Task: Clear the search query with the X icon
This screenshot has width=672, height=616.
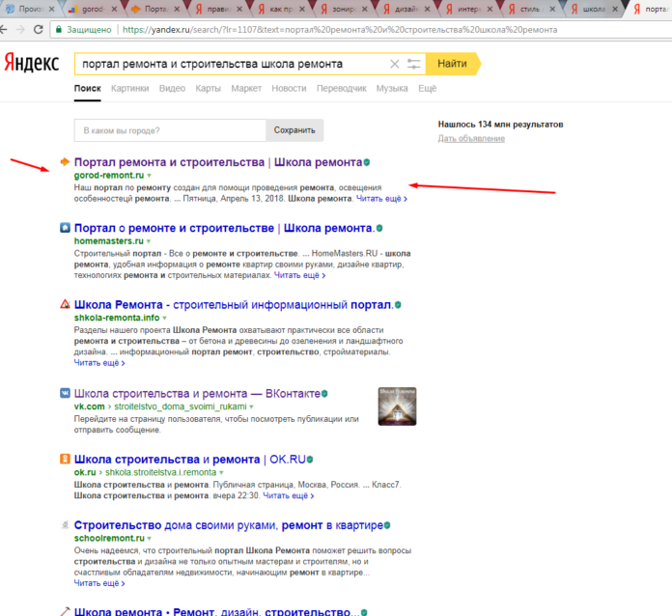Action: pos(394,65)
